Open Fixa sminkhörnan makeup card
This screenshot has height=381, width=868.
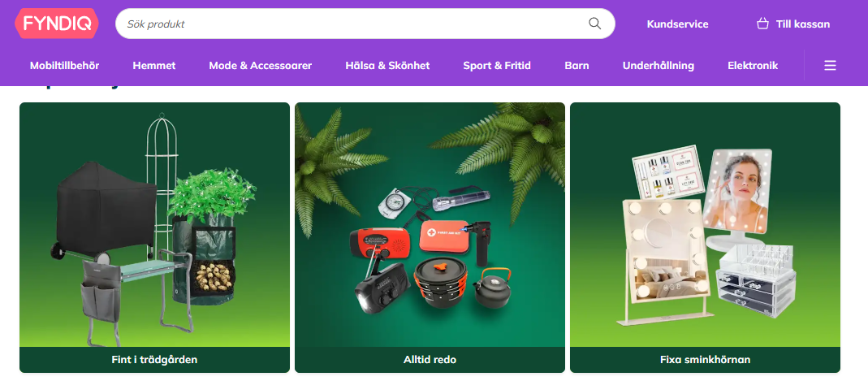click(706, 237)
